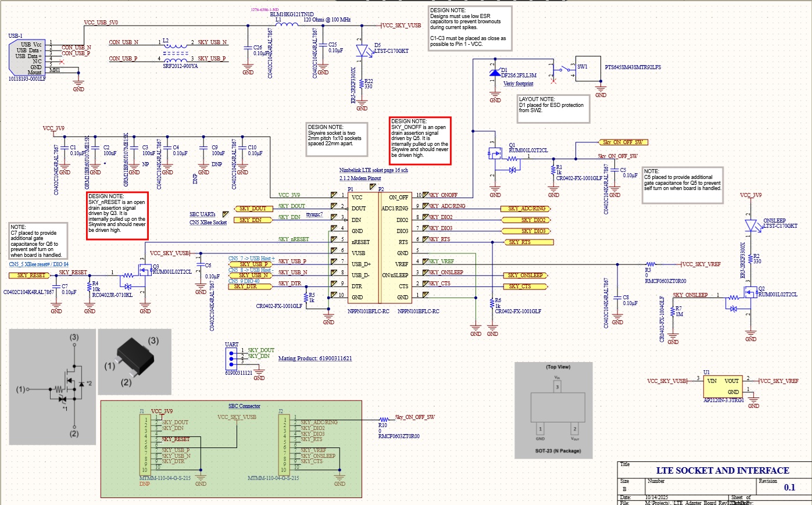This screenshot has width=812, height=505.
Task: Select the USB-1 connector symbol
Action: [x=28, y=58]
